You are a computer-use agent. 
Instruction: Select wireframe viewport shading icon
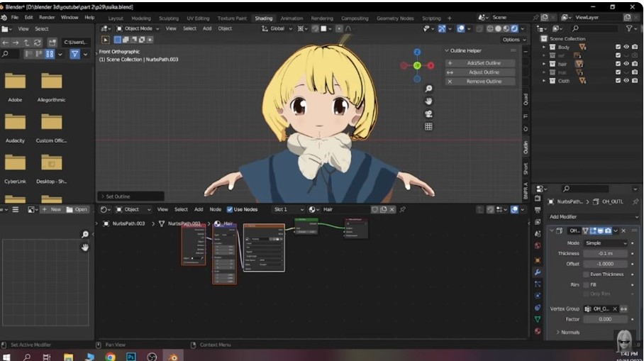490,29
